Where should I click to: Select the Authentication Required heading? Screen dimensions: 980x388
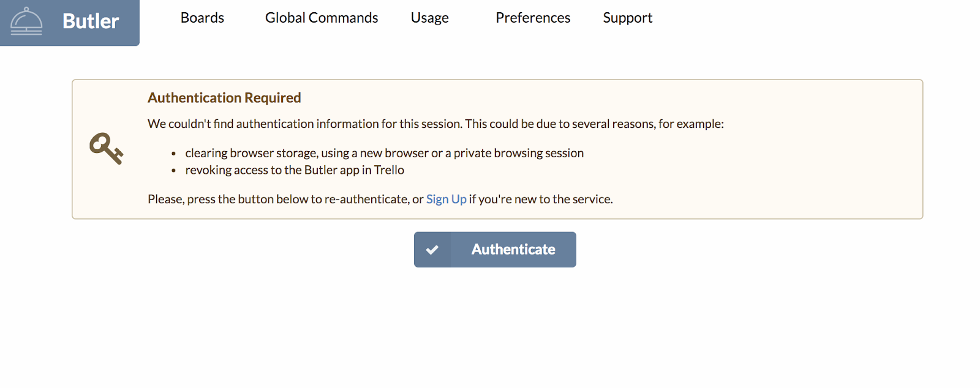(224, 98)
